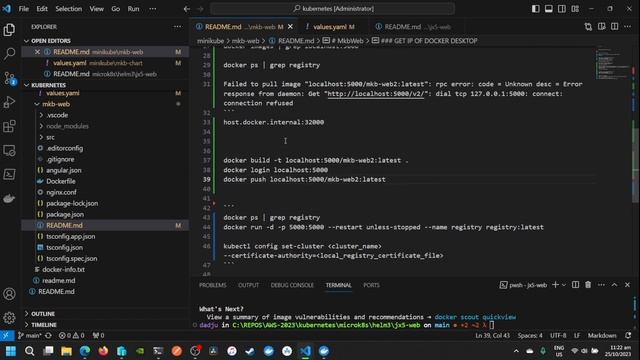Expand the src folder

click(41, 137)
